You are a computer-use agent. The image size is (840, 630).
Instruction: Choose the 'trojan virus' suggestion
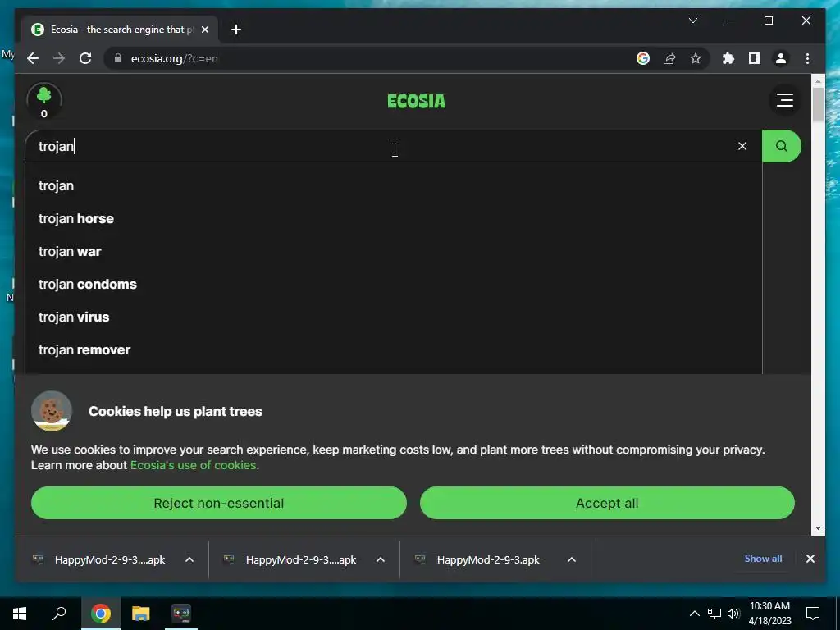(394, 317)
